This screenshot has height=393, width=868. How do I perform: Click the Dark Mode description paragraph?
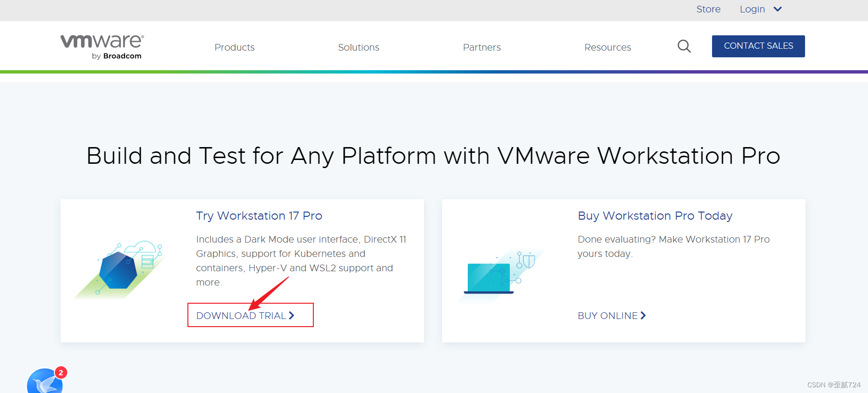(301, 261)
